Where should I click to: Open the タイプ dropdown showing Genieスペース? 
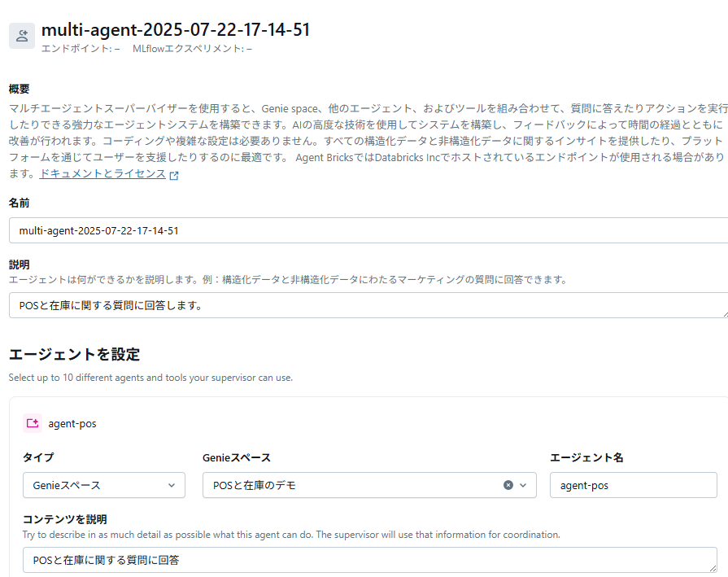(104, 485)
